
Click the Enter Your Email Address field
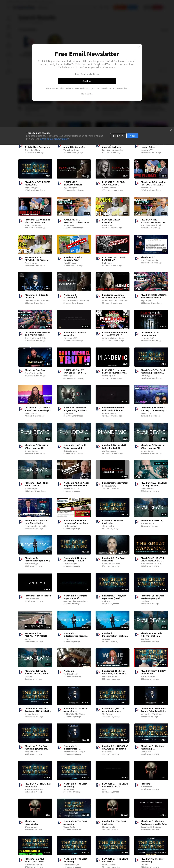pyautogui.click(x=87, y=74)
